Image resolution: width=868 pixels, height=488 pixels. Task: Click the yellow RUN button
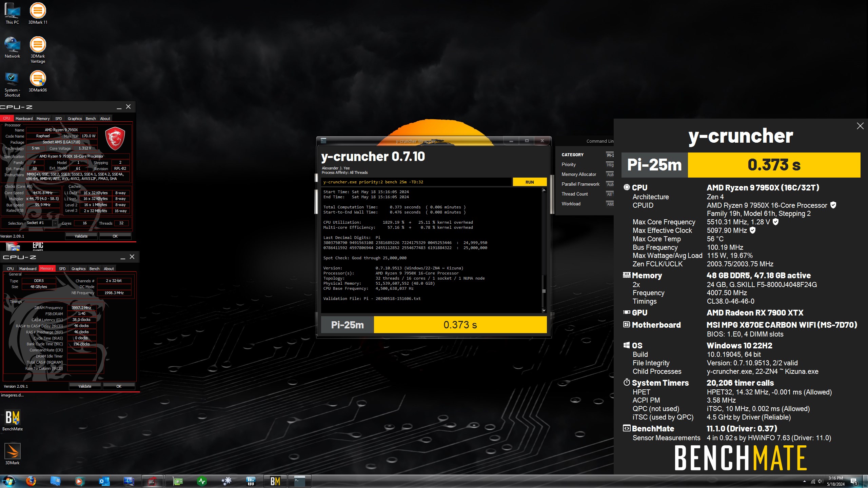coord(530,182)
